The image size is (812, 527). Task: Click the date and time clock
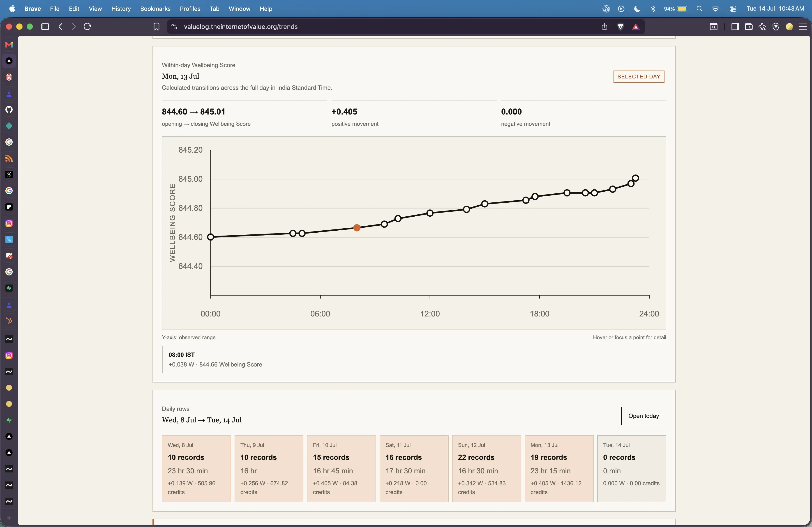[x=775, y=9]
